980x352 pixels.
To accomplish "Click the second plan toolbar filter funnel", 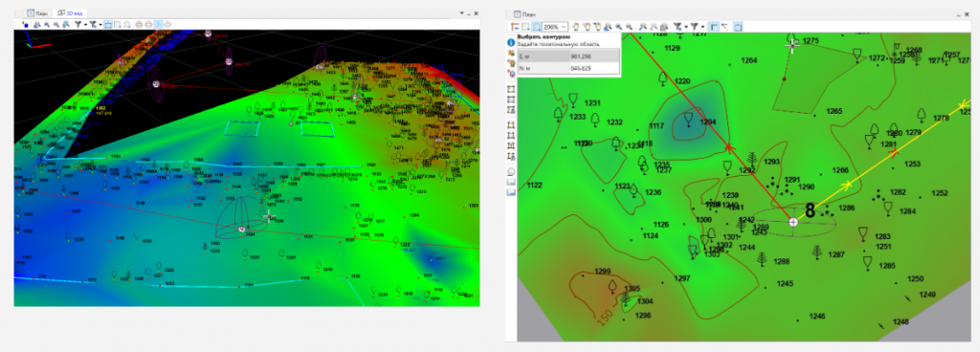I will tap(695, 27).
